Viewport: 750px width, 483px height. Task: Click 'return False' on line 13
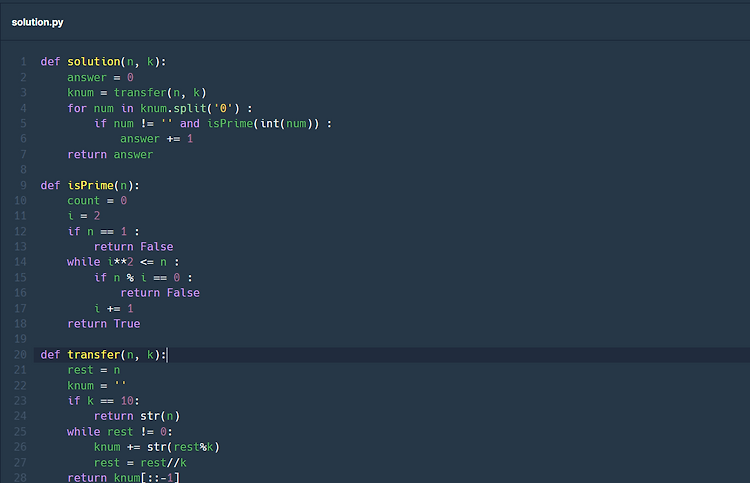[133, 247]
